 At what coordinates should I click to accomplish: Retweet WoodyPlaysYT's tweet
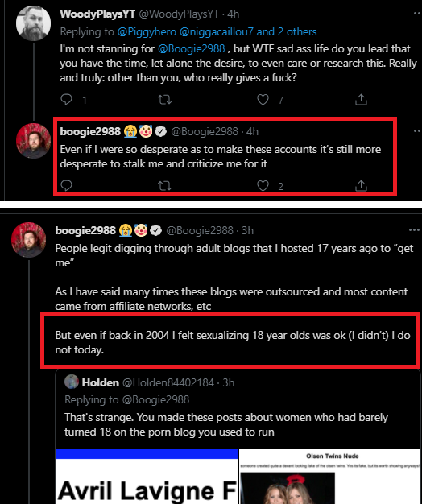(x=164, y=100)
